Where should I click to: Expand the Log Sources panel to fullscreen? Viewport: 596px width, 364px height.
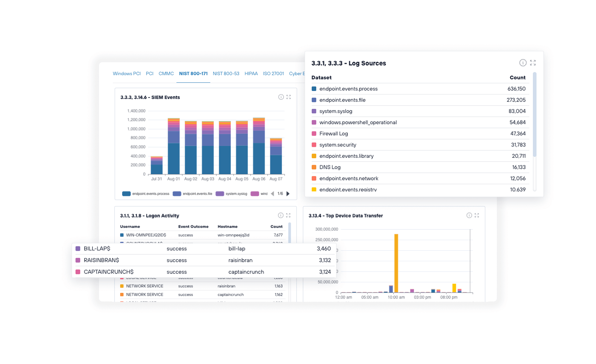click(x=533, y=63)
